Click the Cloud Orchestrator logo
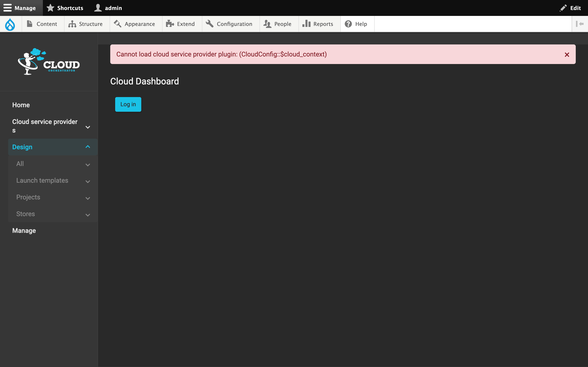588x367 pixels. pyautogui.click(x=49, y=61)
